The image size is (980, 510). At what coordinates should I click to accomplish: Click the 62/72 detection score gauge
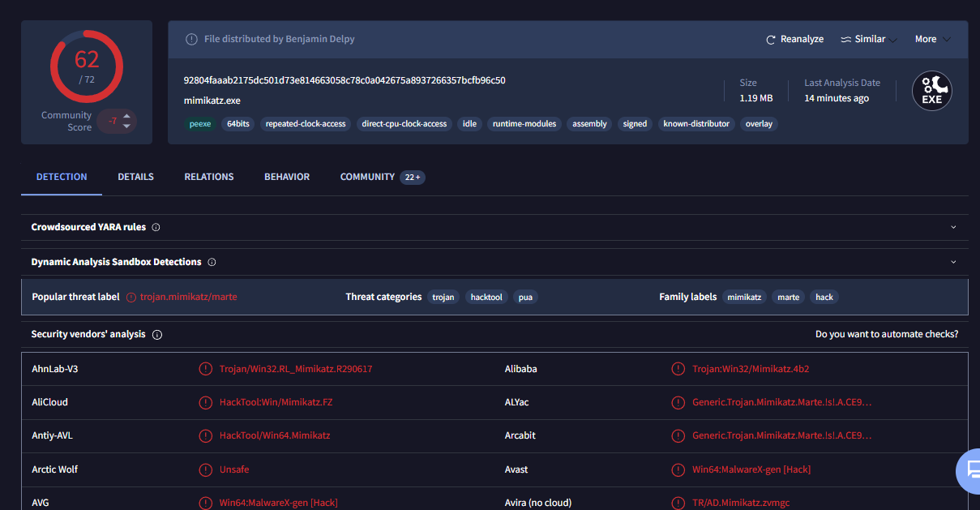click(87, 66)
